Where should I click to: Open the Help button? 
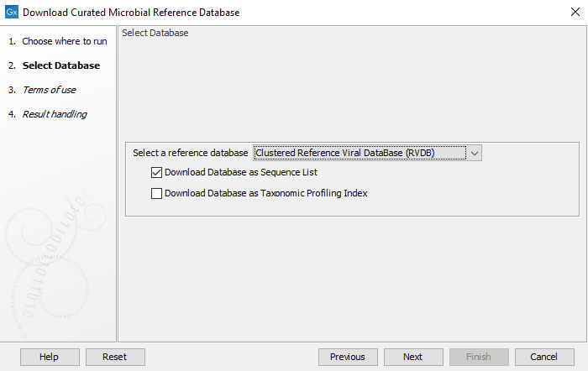click(x=50, y=357)
